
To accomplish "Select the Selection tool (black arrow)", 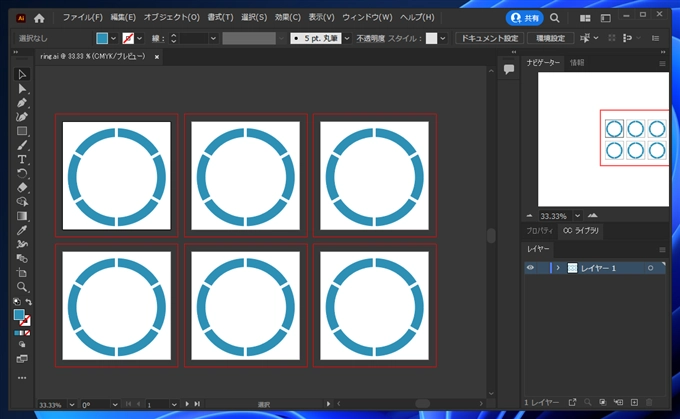I will coord(22,75).
